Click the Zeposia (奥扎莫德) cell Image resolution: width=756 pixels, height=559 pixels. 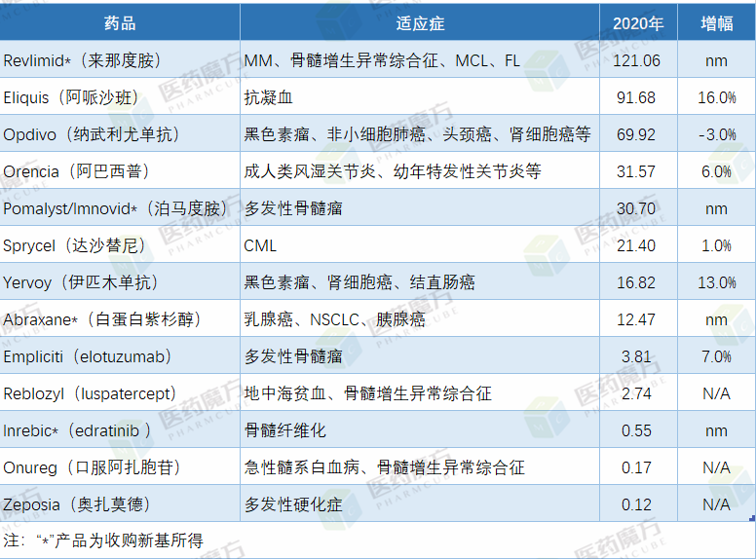[77, 504]
